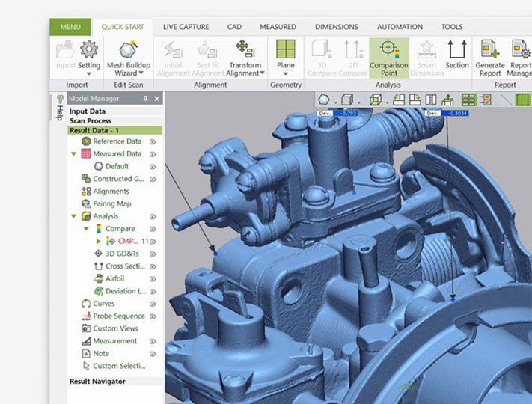Open the Help side tab
Viewport: 532px width, 404px height.
point(58,108)
